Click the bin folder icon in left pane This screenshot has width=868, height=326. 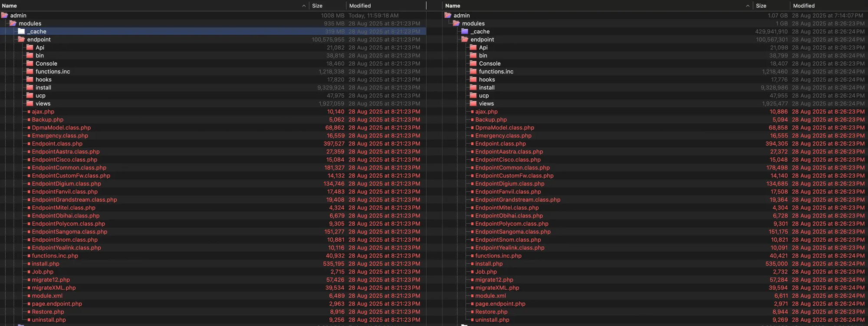pos(30,56)
